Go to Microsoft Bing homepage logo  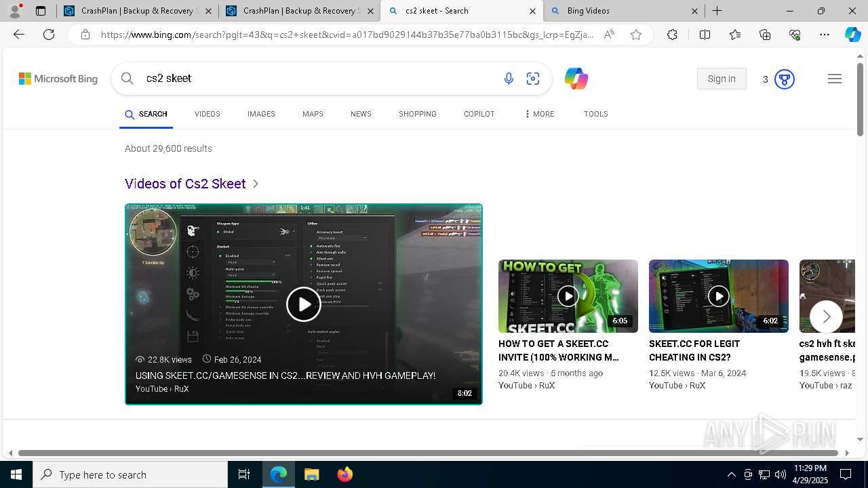coord(58,79)
